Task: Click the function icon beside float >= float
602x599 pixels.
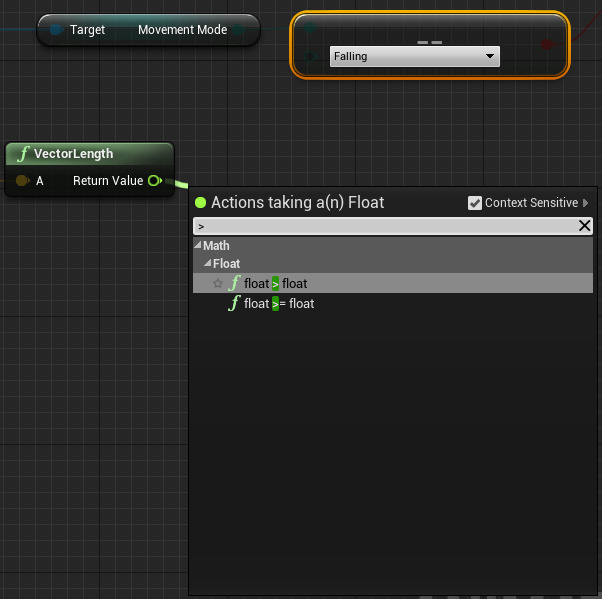Action: (x=234, y=303)
